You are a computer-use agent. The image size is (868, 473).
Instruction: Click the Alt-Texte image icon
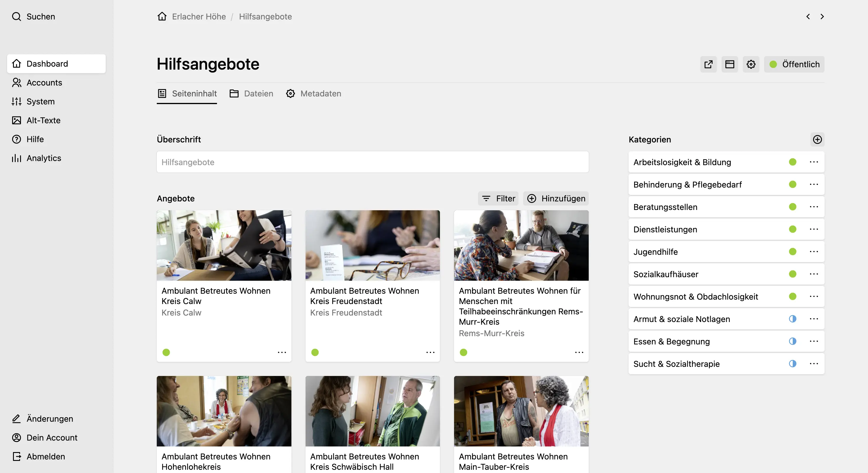(17, 120)
